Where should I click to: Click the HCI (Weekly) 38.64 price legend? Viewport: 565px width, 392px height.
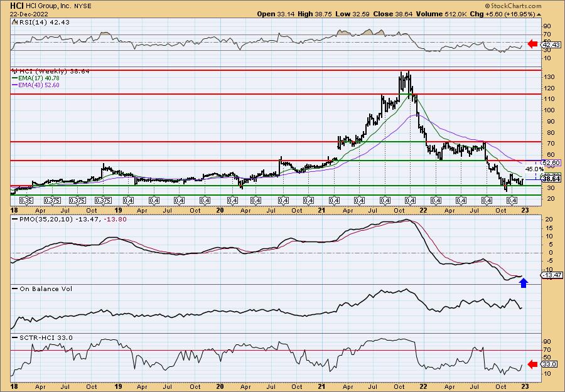51,72
